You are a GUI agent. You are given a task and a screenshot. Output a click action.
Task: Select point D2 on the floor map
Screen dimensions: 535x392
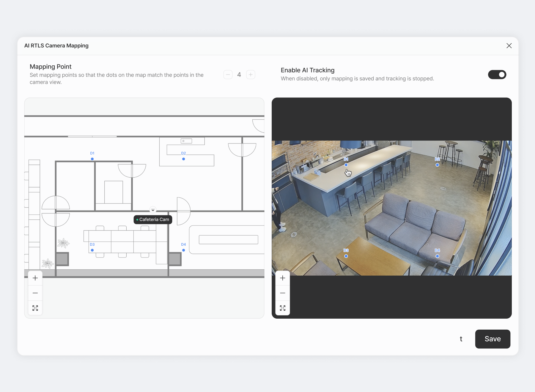click(183, 159)
